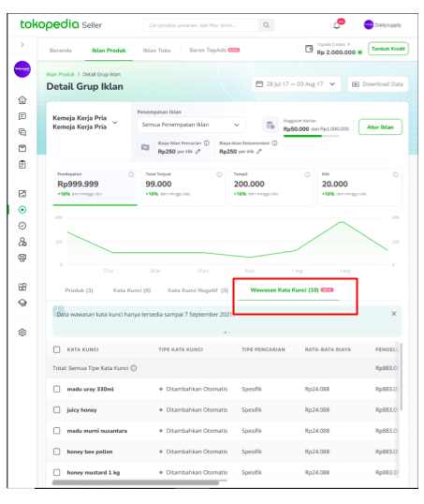The height and width of the screenshot is (504, 424).
Task: Click Atur Iklan button
Action: click(380, 127)
